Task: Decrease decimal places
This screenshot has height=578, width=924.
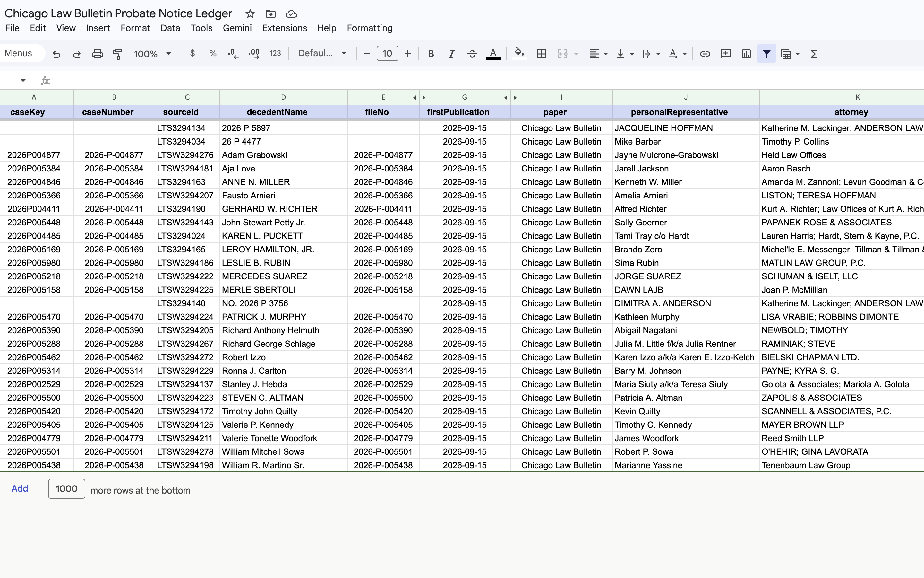Action: pyautogui.click(x=233, y=54)
